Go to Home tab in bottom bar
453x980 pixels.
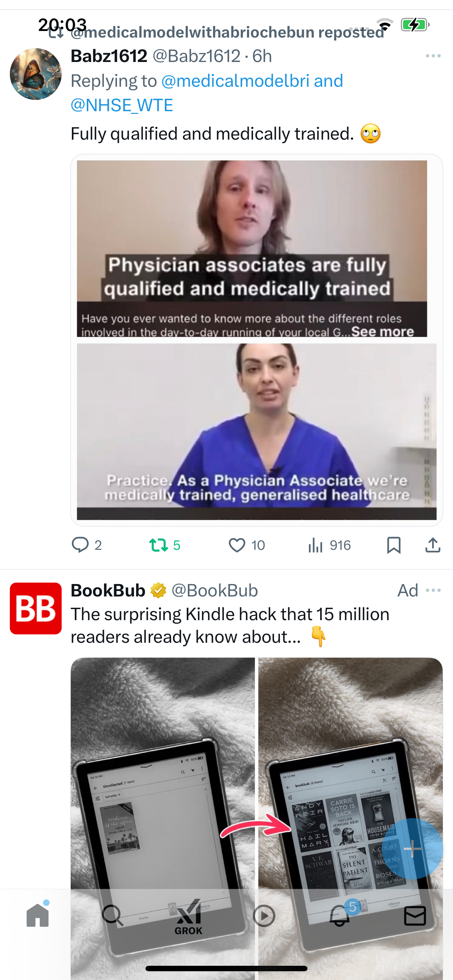click(38, 915)
